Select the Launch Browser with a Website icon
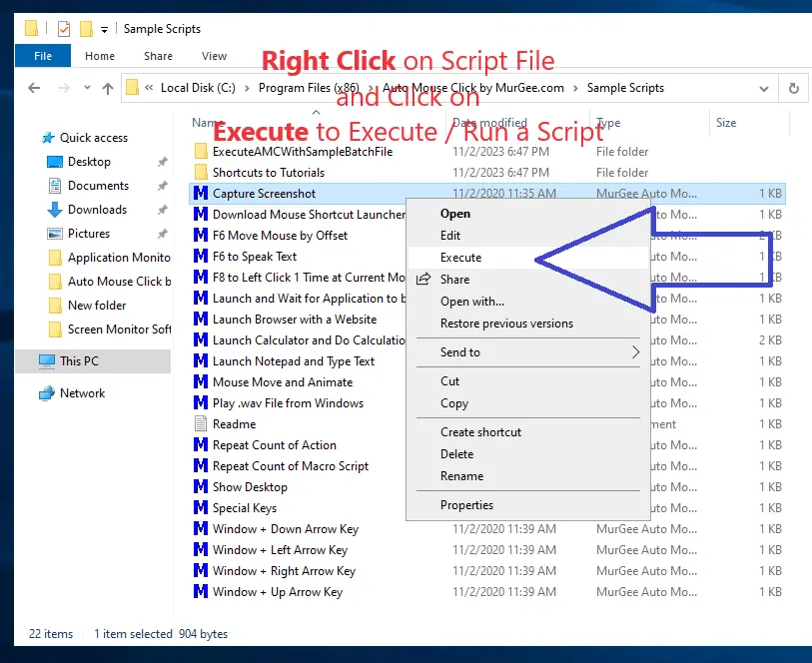The image size is (812, 663). tap(201, 320)
